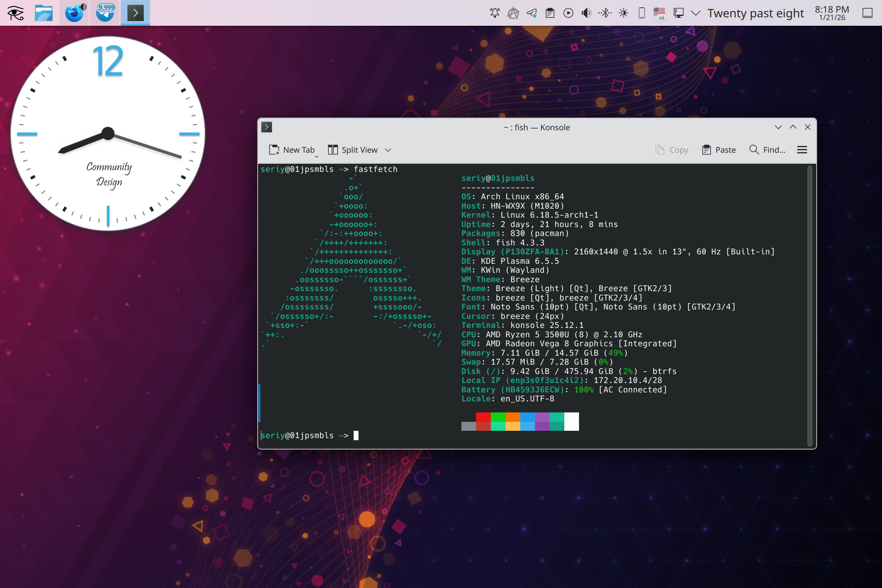Click the Paste button in Konsole
Viewport: 882px width, 588px height.
click(x=719, y=150)
